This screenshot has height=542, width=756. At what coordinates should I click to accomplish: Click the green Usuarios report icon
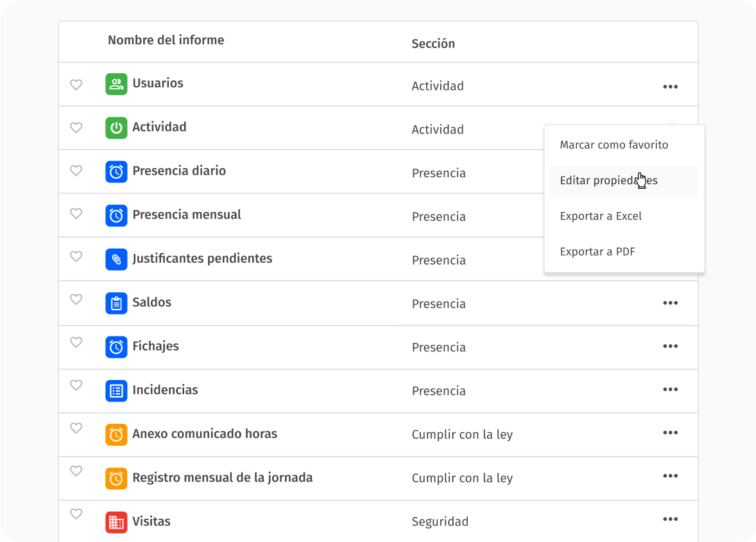[x=116, y=84]
